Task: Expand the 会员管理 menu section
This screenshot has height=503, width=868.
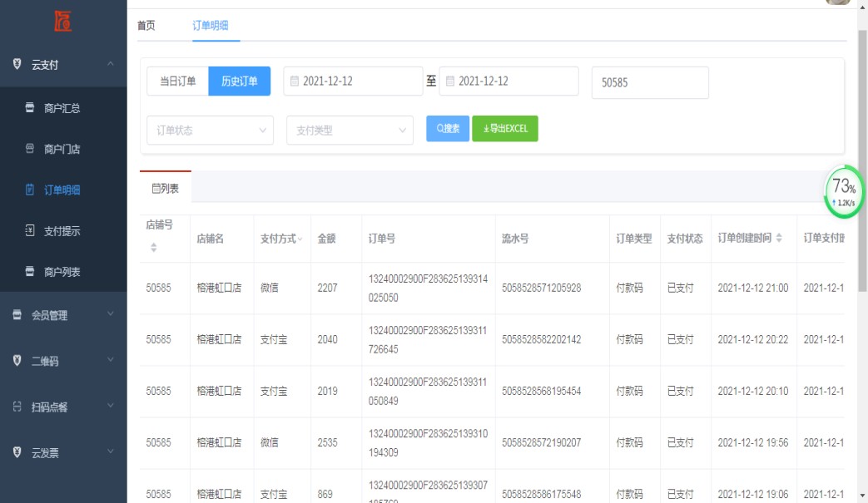Action: (63, 315)
